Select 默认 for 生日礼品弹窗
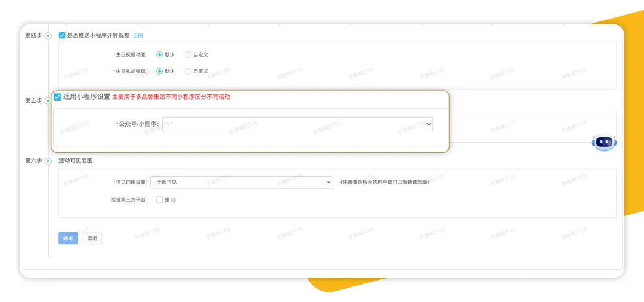The height and width of the screenshot is (302, 644). point(159,71)
